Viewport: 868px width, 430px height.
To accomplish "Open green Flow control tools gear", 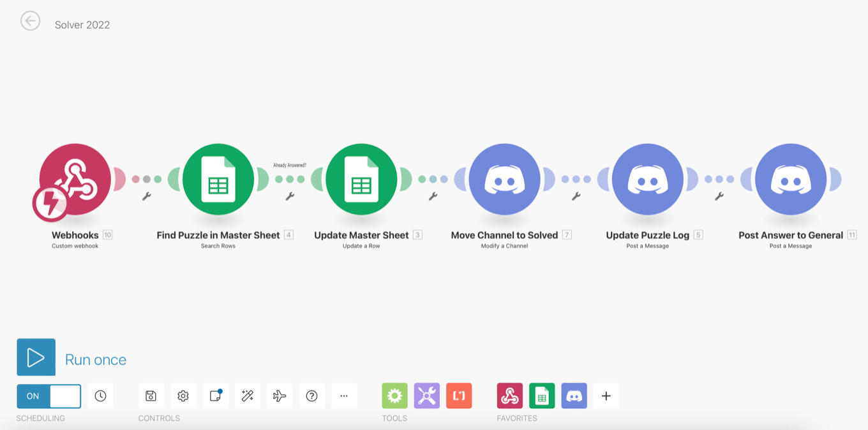I will (394, 396).
